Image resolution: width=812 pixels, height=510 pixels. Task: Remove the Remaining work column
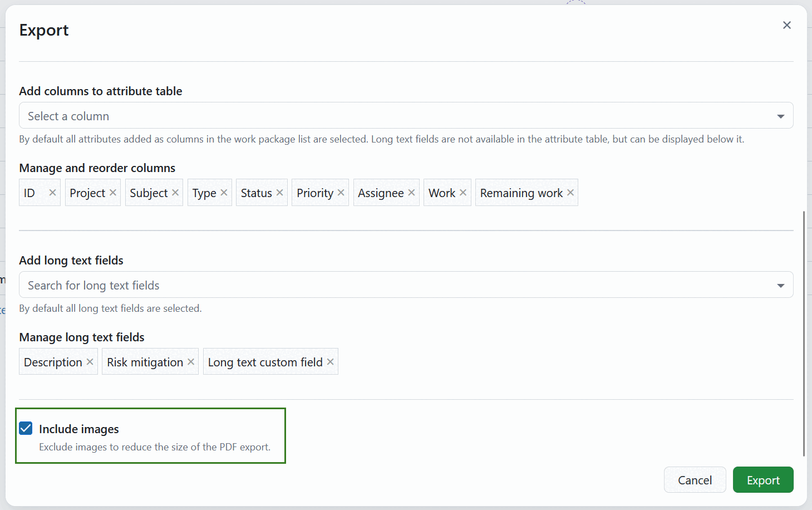coord(570,192)
